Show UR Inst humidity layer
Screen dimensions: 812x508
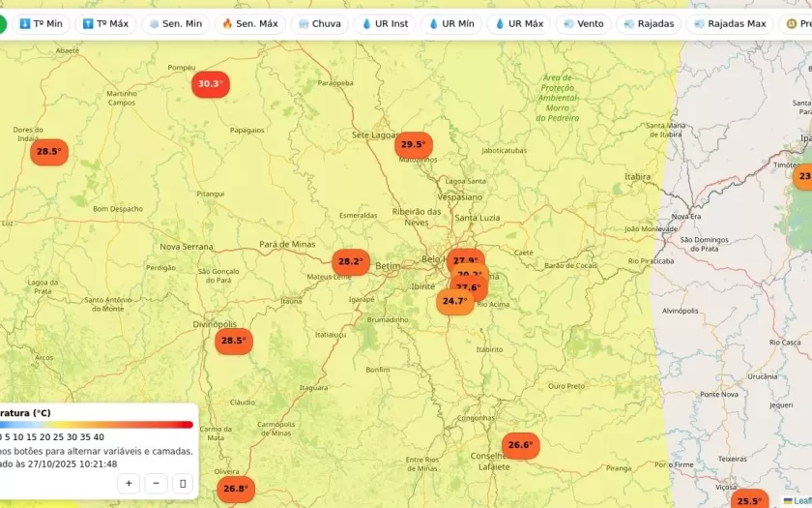[x=385, y=23]
